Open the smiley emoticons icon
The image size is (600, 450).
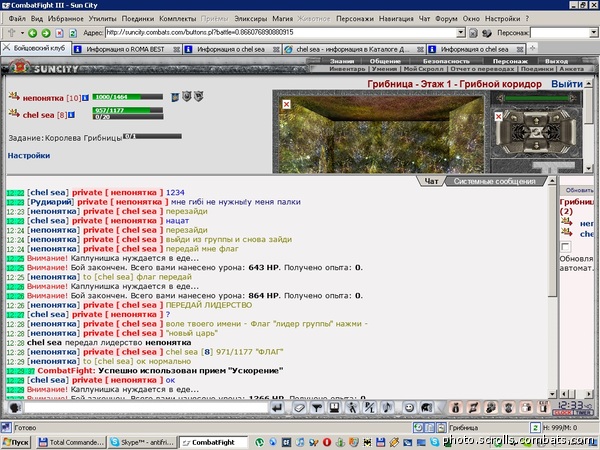(409, 408)
